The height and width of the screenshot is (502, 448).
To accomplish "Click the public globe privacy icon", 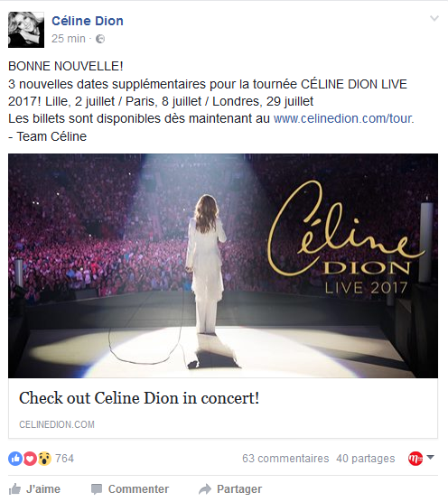I will coord(100,39).
